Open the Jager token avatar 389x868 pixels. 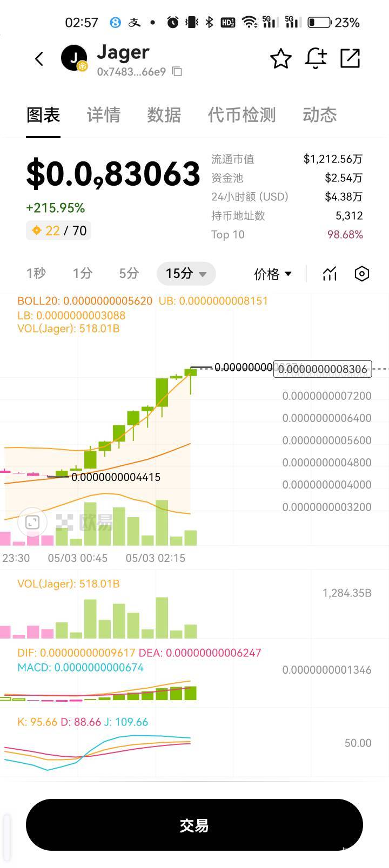pyautogui.click(x=75, y=58)
